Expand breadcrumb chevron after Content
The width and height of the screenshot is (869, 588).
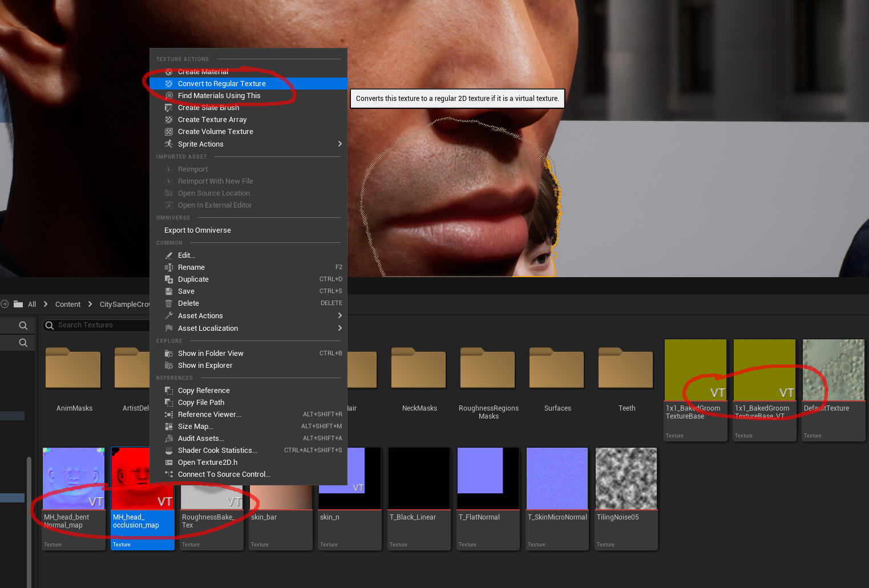tap(90, 305)
